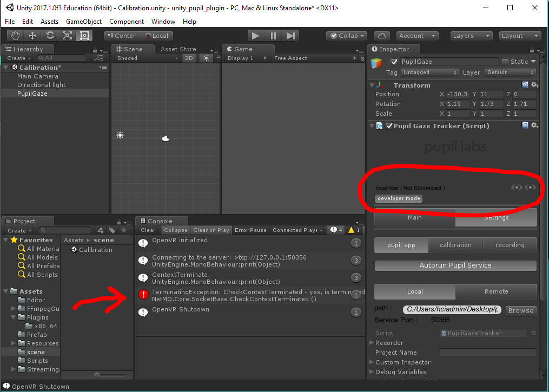Open Pupil Gaze Tracker gear menu
This screenshot has height=392, width=549.
pyautogui.click(x=534, y=125)
